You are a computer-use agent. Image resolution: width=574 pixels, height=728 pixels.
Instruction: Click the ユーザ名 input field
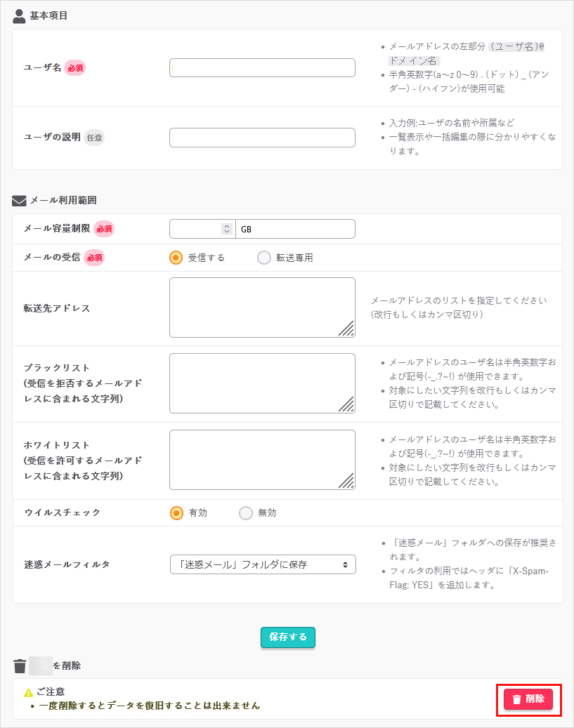pyautogui.click(x=261, y=67)
